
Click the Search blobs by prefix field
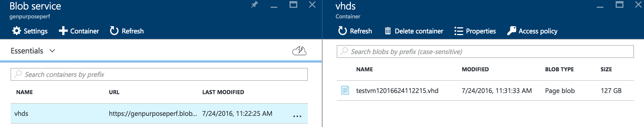485,52
